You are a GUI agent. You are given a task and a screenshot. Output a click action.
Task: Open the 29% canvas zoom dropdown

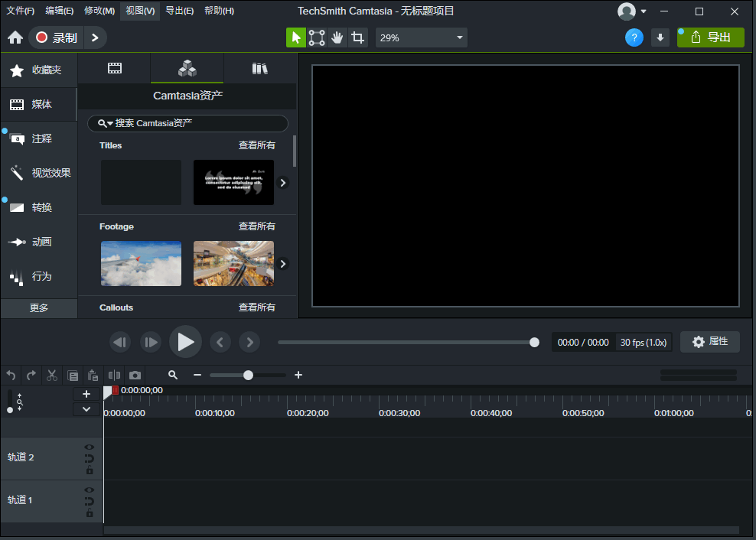[x=421, y=37]
